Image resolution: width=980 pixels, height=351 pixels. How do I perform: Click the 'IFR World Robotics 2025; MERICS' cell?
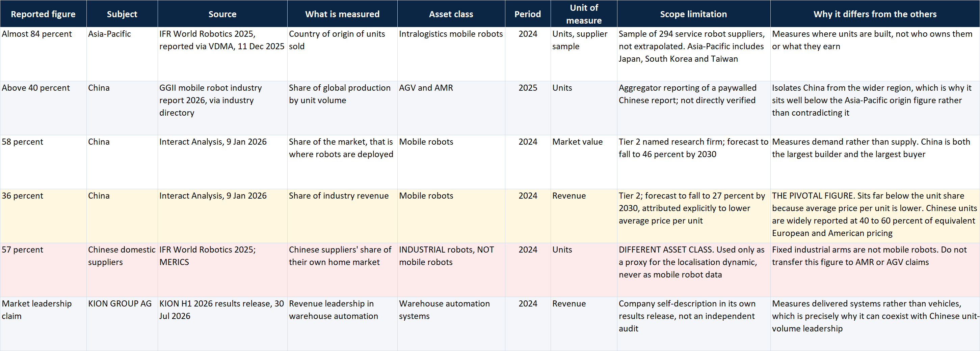(222, 270)
